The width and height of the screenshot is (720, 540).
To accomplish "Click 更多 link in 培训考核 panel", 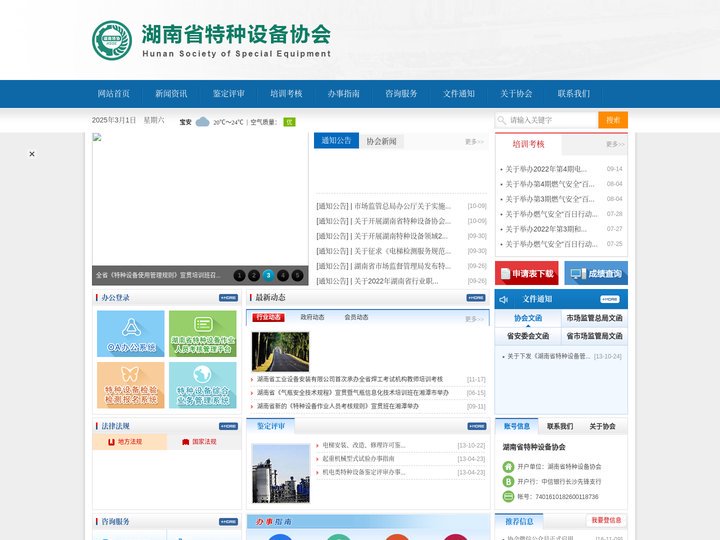I will click(615, 144).
